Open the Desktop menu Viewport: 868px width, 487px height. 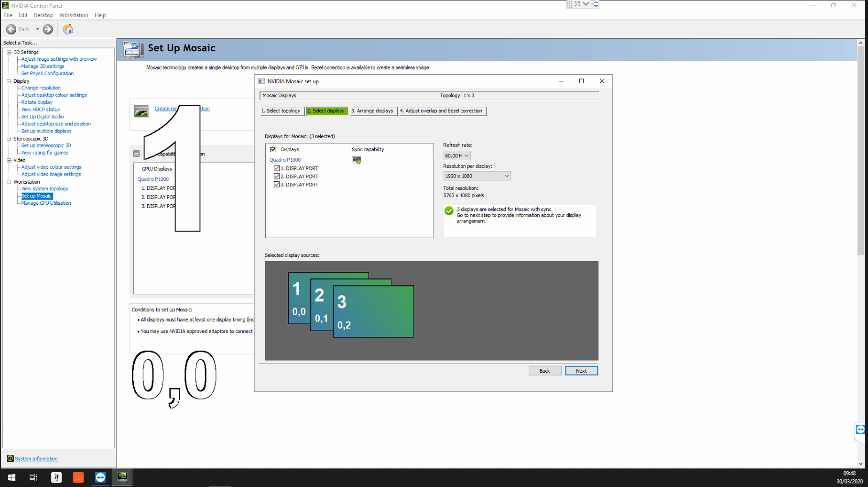coord(43,15)
